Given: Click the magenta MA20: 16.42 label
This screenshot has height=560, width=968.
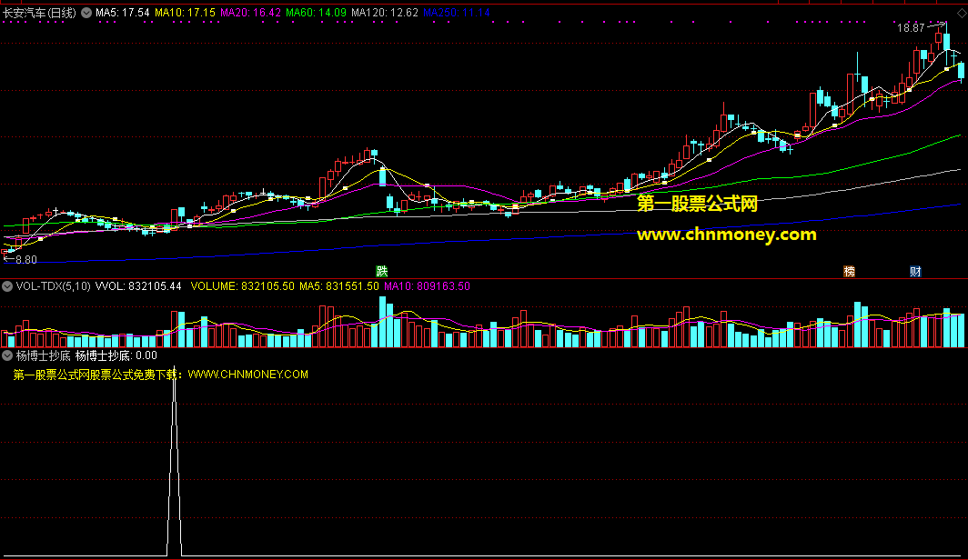Looking at the screenshot, I should pyautogui.click(x=250, y=13).
